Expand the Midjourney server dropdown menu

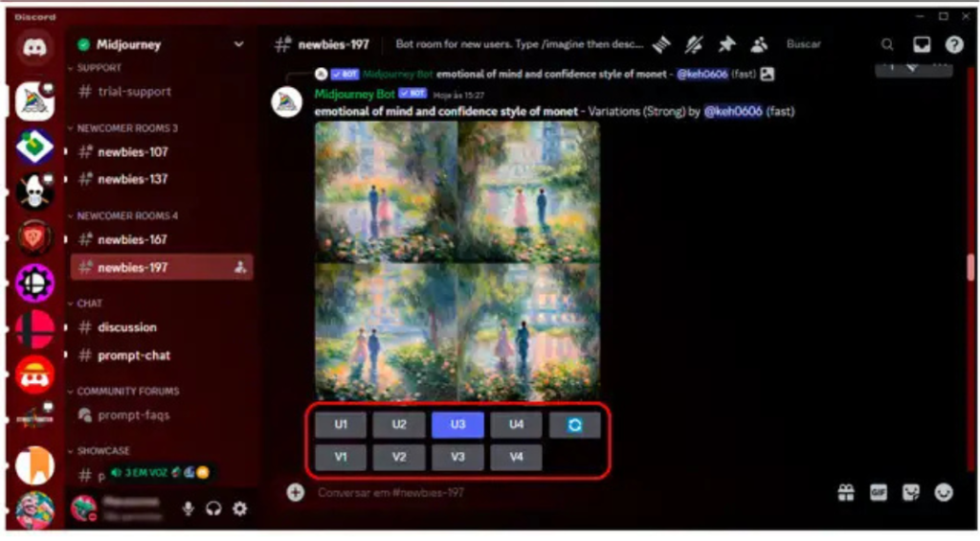238,44
